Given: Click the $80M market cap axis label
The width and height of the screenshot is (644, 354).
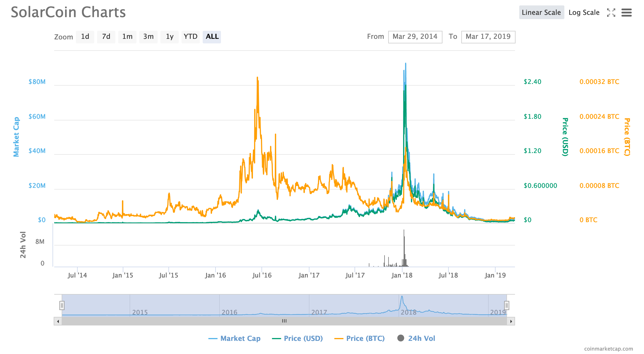Looking at the screenshot, I should [37, 82].
